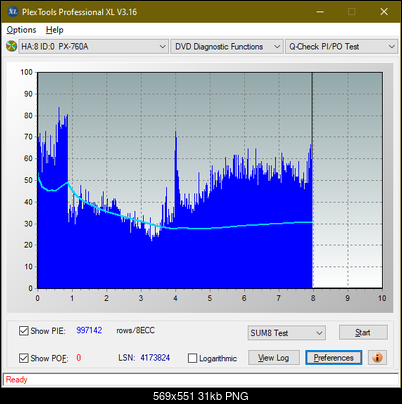Click the orange info icon button
The image size is (402, 404).
click(x=377, y=358)
